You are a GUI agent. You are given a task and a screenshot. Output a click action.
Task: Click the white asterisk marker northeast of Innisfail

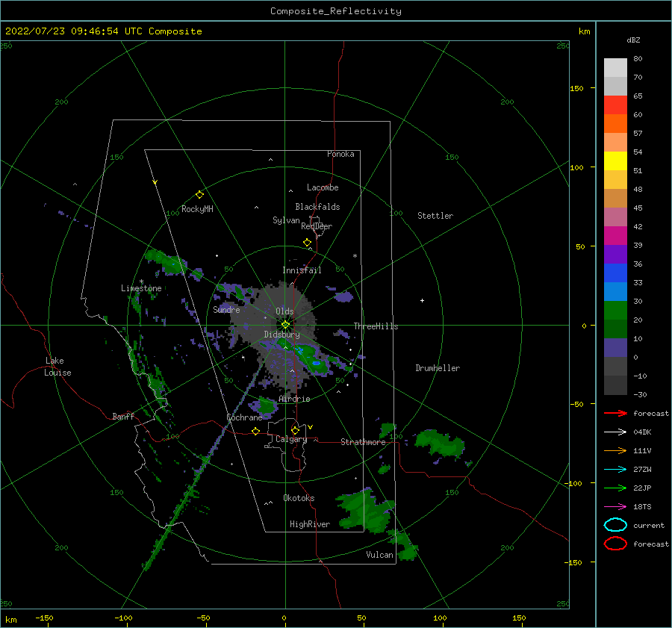[x=355, y=256]
